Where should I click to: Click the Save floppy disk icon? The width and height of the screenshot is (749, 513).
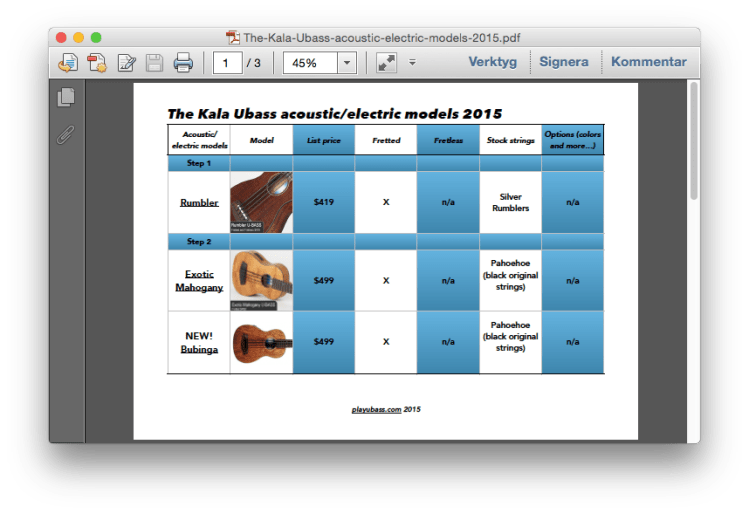pyautogui.click(x=155, y=63)
